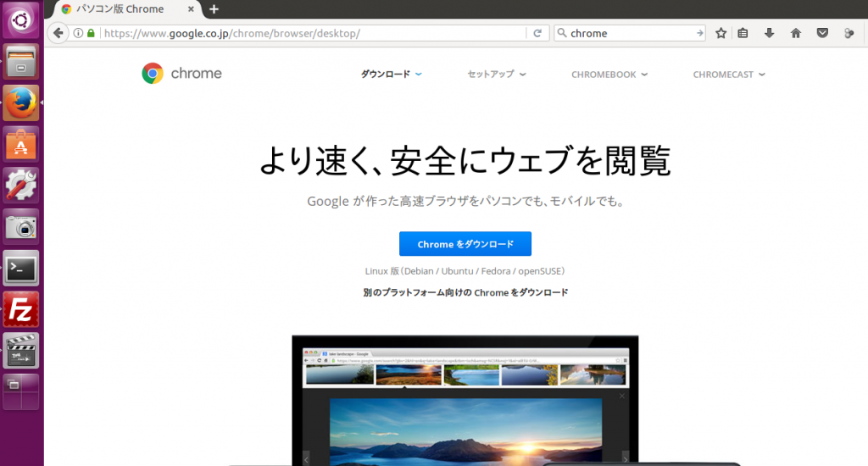Click the laptop browser preview image
The height and width of the screenshot is (466, 868).
pyautogui.click(x=465, y=400)
